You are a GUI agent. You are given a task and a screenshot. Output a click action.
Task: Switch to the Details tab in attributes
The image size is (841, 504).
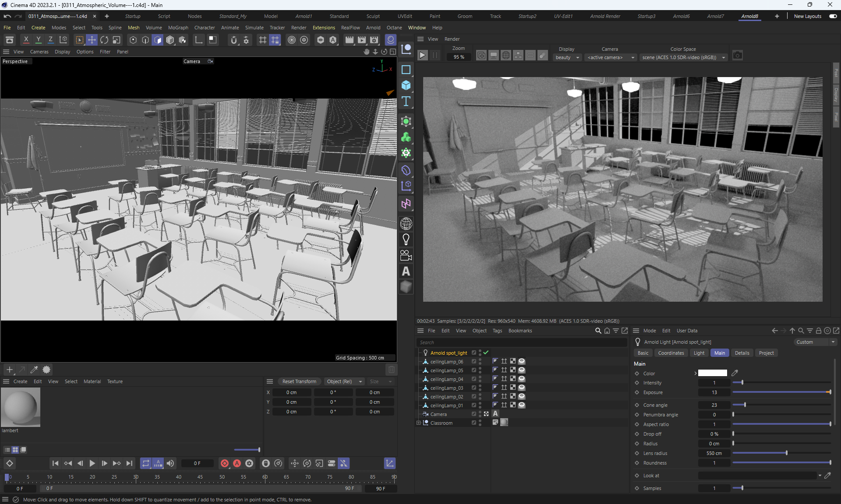(x=742, y=353)
